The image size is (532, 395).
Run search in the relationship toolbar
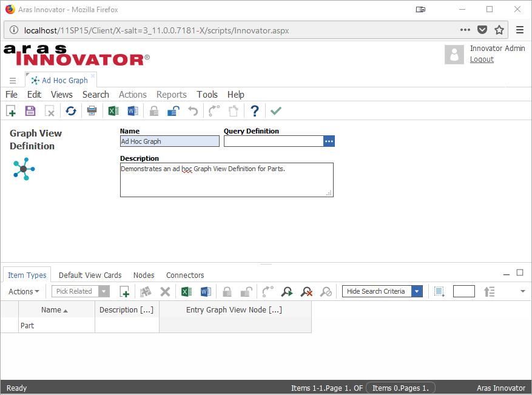coord(286,292)
